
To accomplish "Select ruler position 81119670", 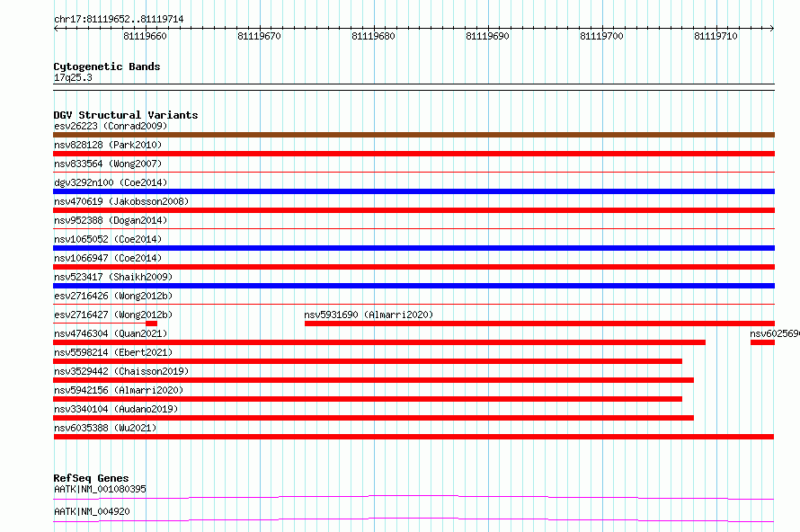I will (x=259, y=36).
